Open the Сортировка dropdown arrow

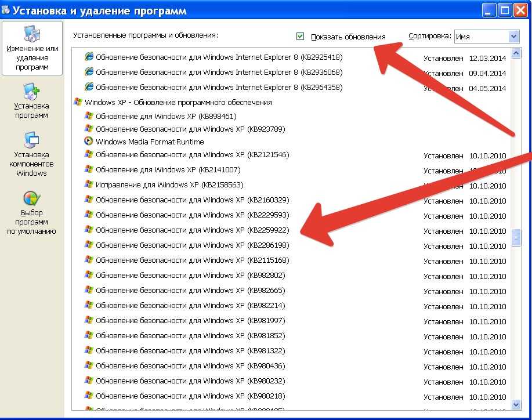[x=514, y=37]
